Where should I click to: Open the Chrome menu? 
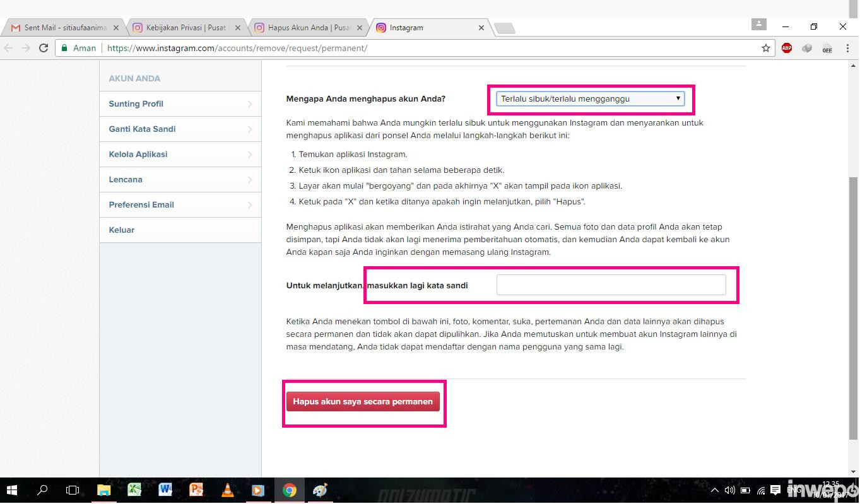click(x=847, y=48)
